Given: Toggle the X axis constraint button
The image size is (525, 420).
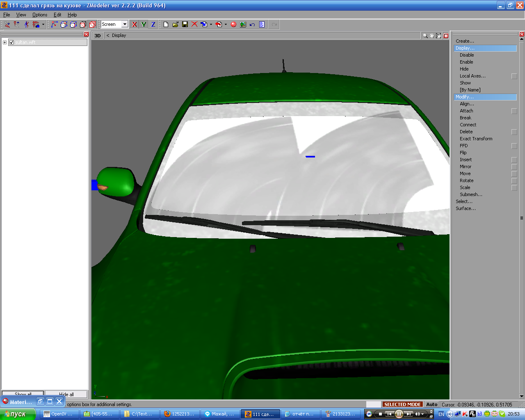Looking at the screenshot, I should click(134, 25).
